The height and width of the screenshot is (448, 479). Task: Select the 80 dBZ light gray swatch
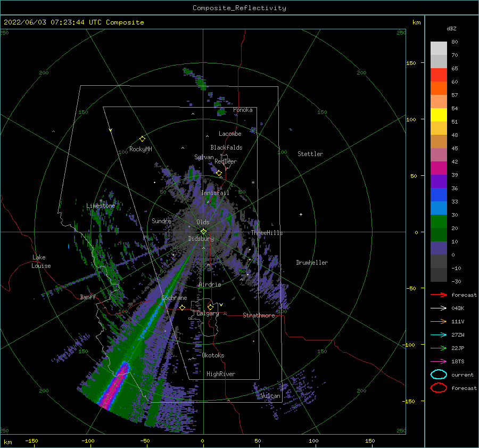click(439, 48)
